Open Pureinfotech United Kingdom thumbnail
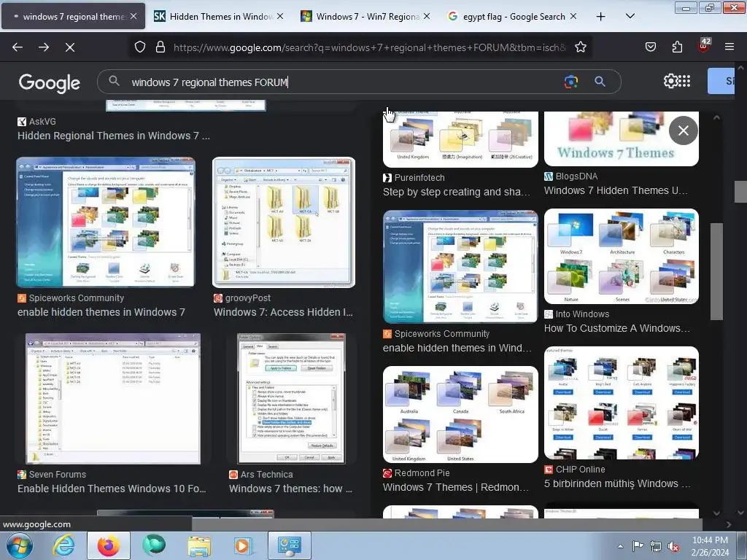747x560 pixels. click(x=460, y=139)
